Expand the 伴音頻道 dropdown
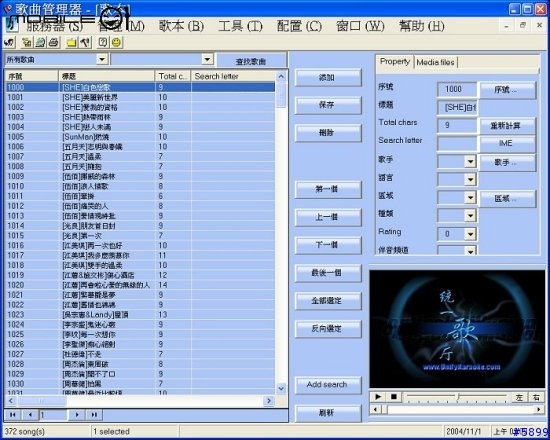This screenshot has height=440, width=550. (x=470, y=251)
